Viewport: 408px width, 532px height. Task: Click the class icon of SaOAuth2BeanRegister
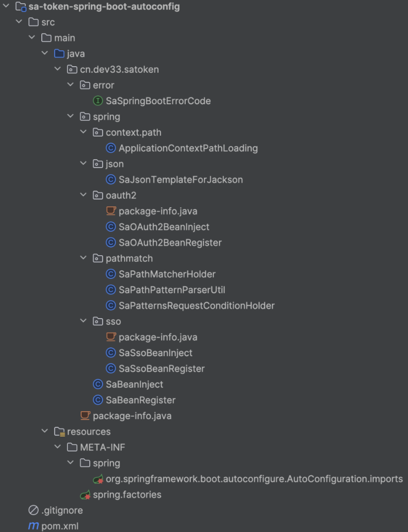pos(111,242)
